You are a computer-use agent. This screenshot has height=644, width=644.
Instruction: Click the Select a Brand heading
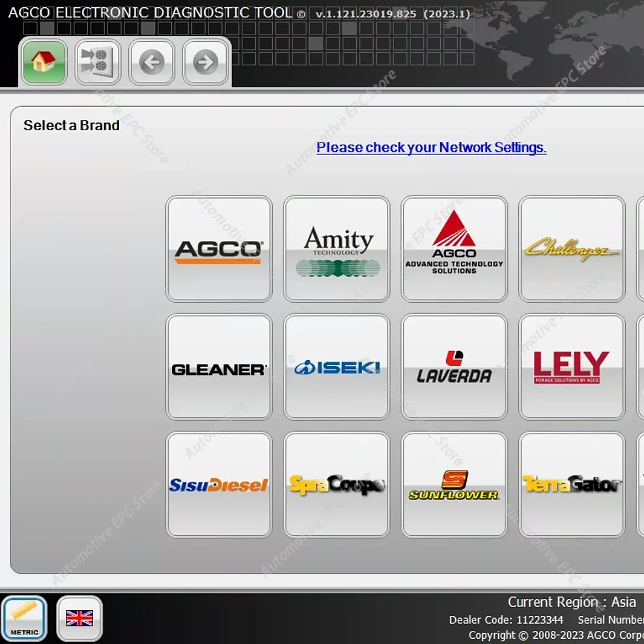coord(72,126)
